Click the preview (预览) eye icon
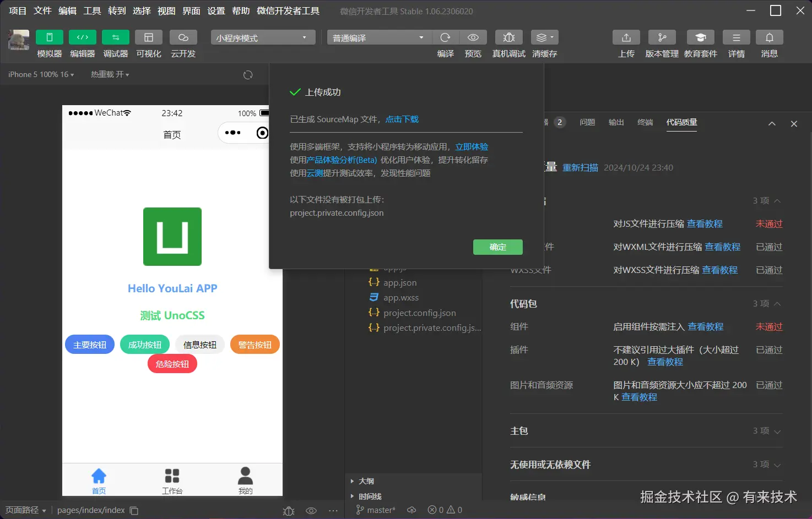The image size is (812, 519). click(473, 37)
